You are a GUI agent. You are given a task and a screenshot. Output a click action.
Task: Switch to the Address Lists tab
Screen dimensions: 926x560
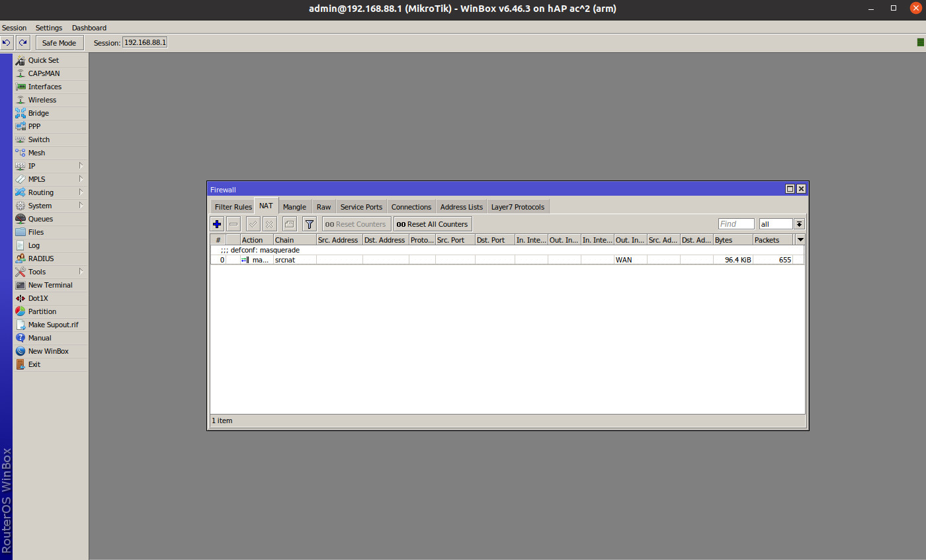click(462, 207)
